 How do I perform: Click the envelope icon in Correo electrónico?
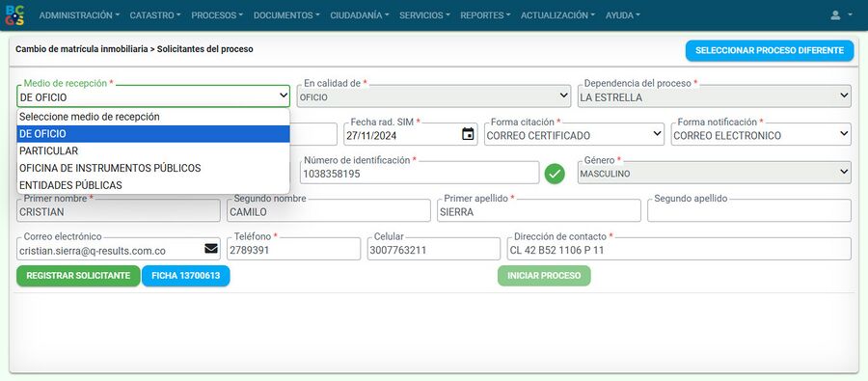pos(211,249)
